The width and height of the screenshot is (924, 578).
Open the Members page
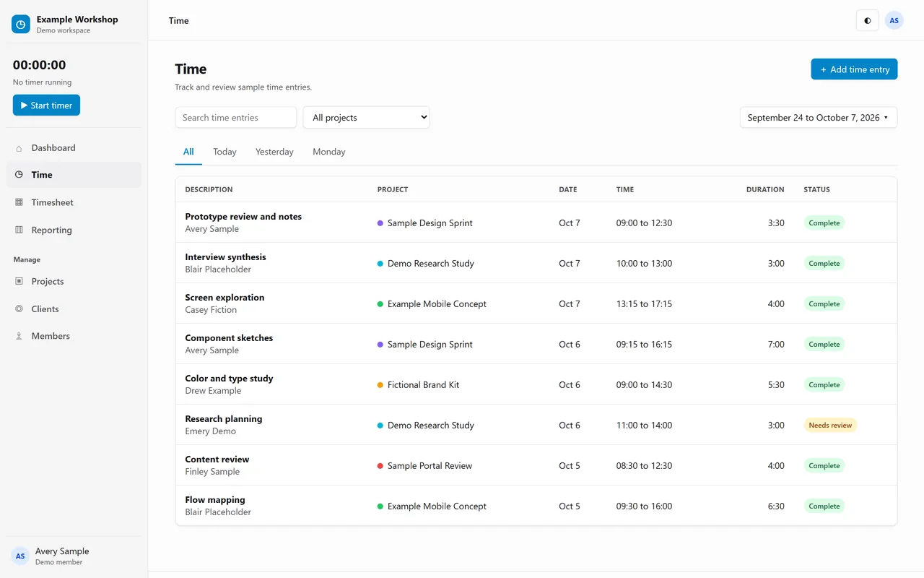(74, 336)
